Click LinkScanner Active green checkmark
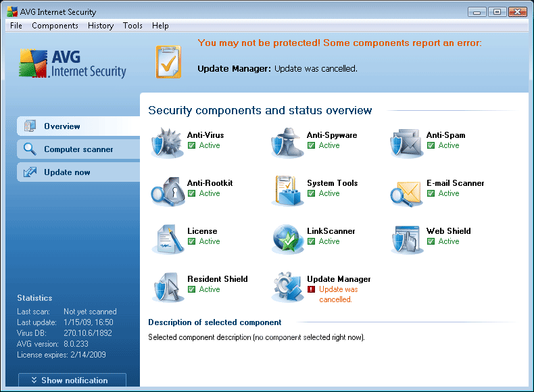 311,241
